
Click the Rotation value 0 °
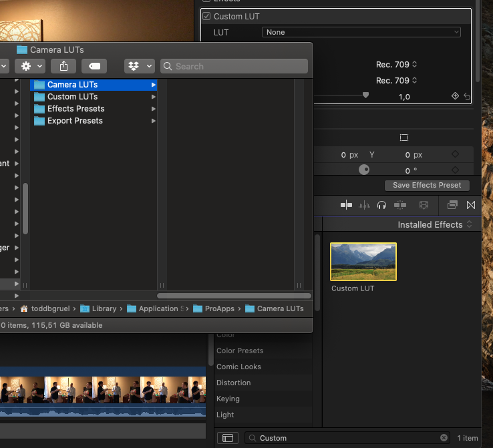(x=411, y=171)
